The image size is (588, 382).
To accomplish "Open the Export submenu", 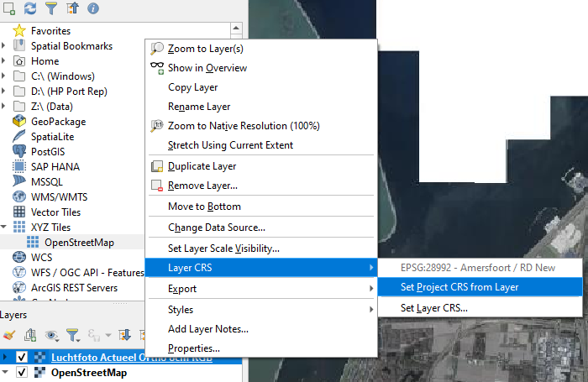I will point(261,289).
